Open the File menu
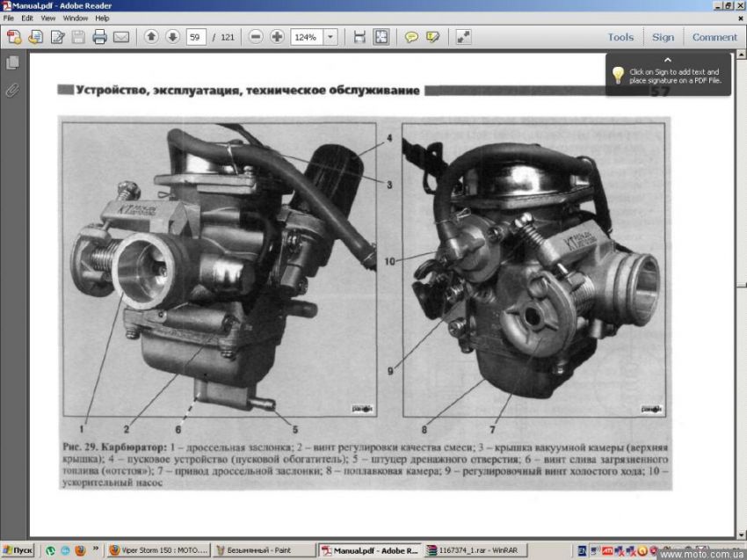Image resolution: width=747 pixels, height=560 pixels. pos(9,18)
